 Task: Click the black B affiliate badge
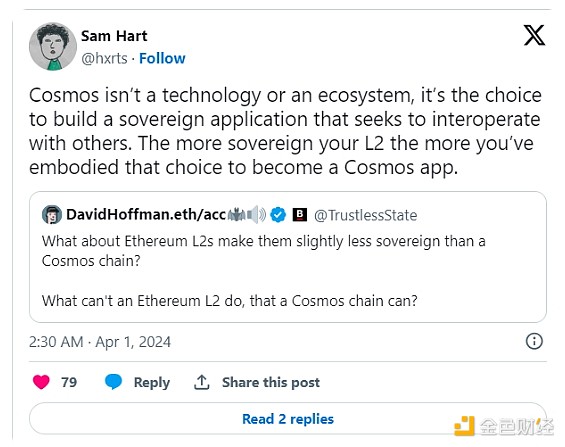click(x=299, y=214)
